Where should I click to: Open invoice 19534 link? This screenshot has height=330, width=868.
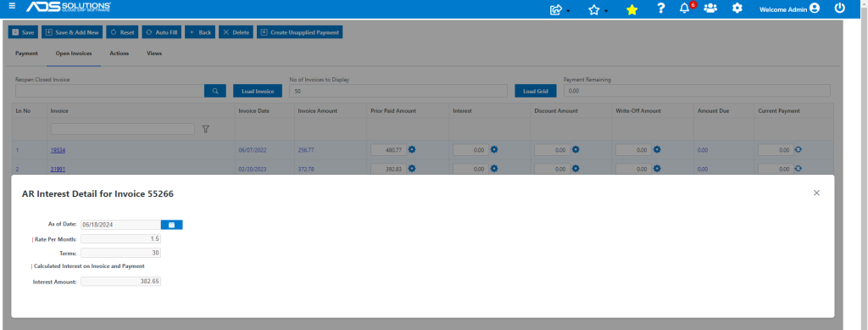58,150
